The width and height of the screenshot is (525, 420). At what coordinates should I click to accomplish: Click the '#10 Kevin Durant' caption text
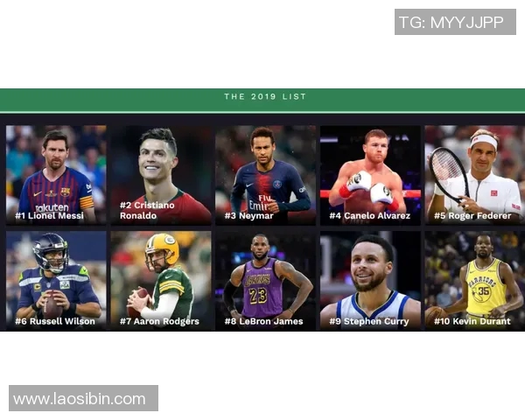click(x=472, y=321)
